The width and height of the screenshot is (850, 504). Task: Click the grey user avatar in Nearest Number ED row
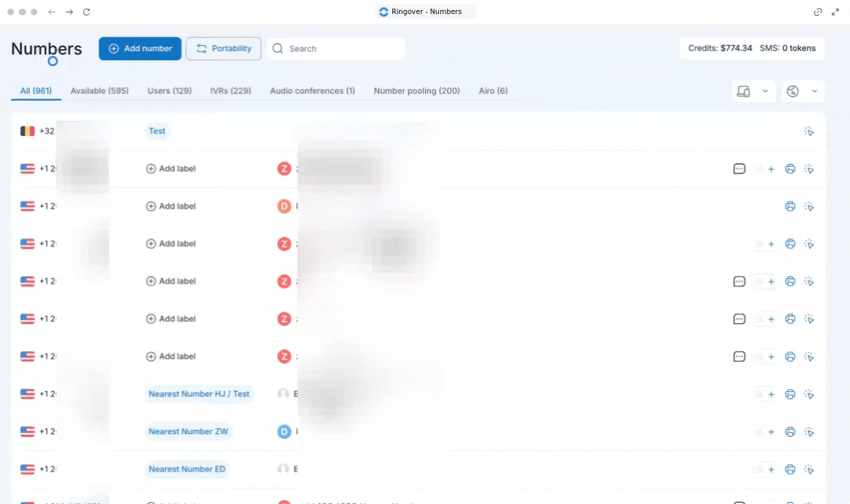[x=284, y=469]
